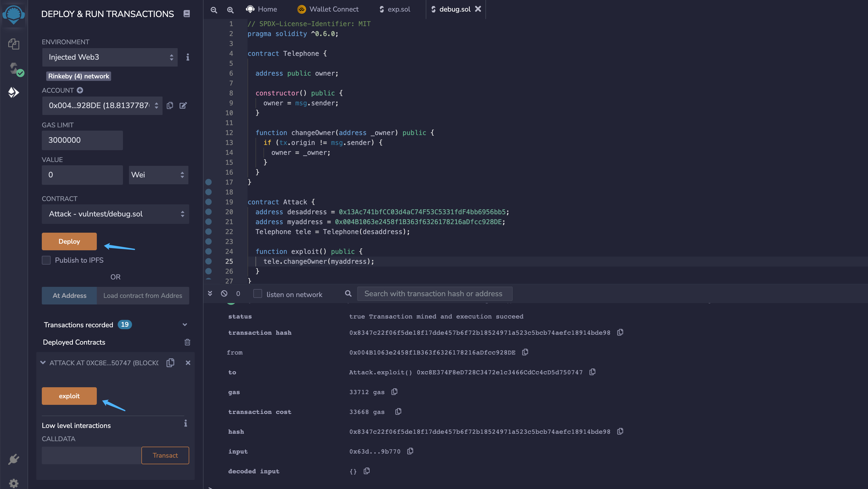
Task: Click At Address button
Action: point(69,296)
